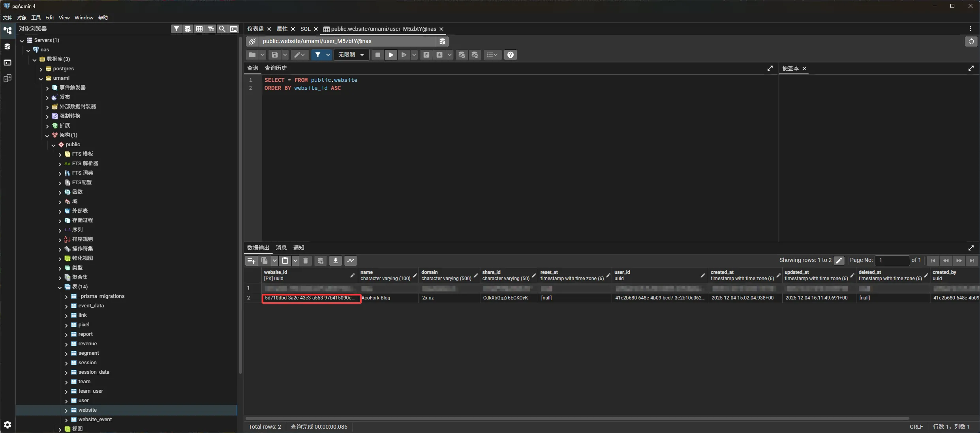Screen dimensions: 980x433
Task: Expand the session table node
Action: pos(66,363)
